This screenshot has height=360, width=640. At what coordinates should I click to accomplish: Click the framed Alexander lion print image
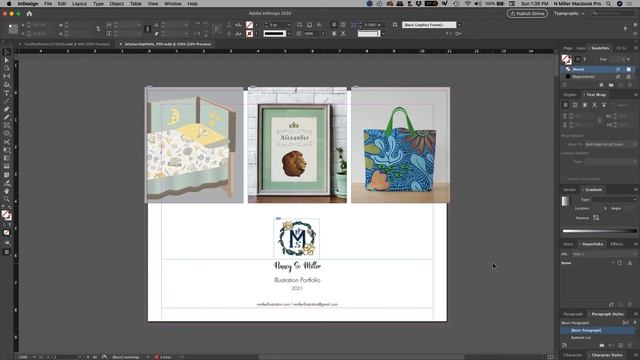coord(297,145)
